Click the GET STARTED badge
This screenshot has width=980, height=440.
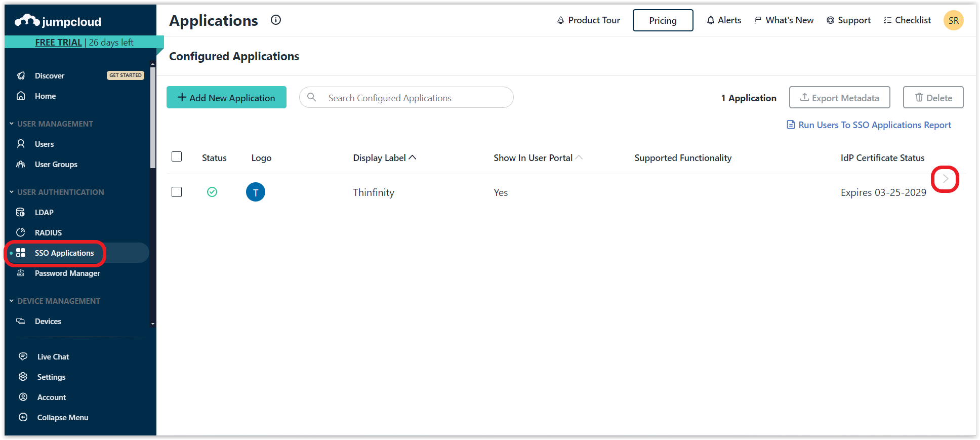(x=126, y=75)
